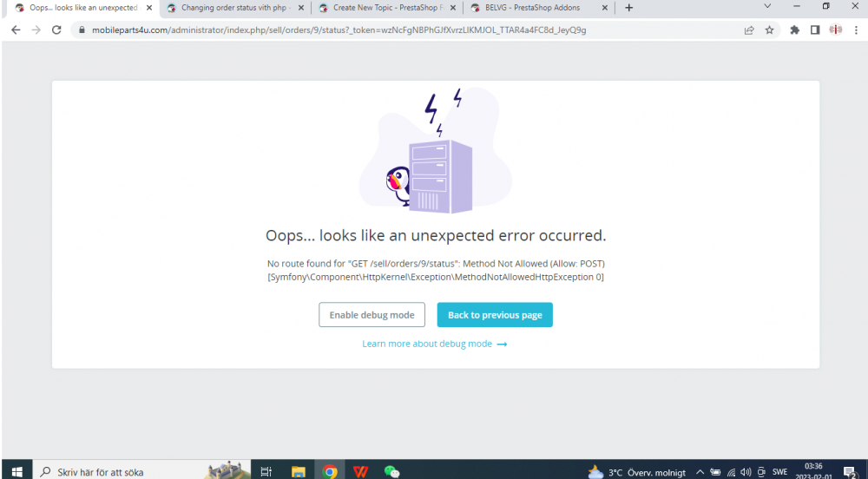Switch to Create New Topic - PrestaShop tab

387,8
